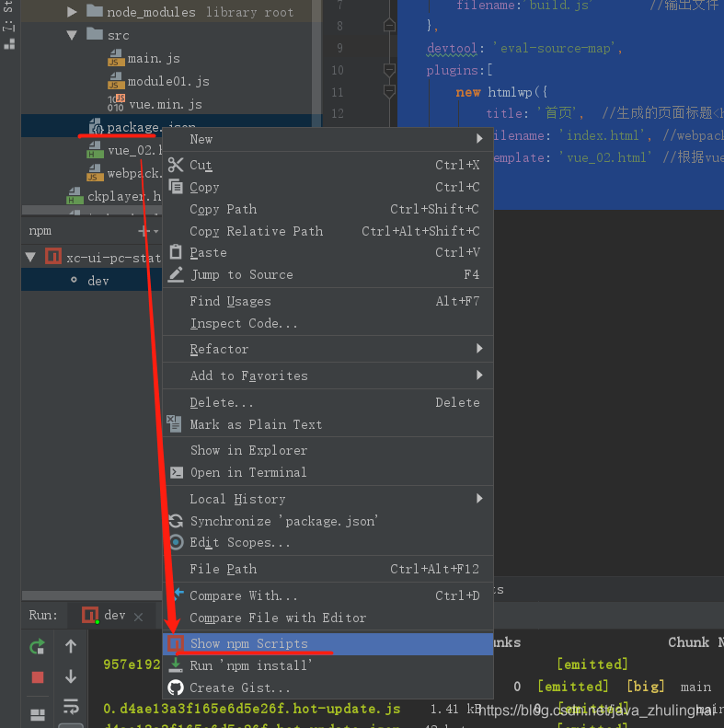724x728 pixels.
Task: Close the dev run tab
Action: (138, 617)
